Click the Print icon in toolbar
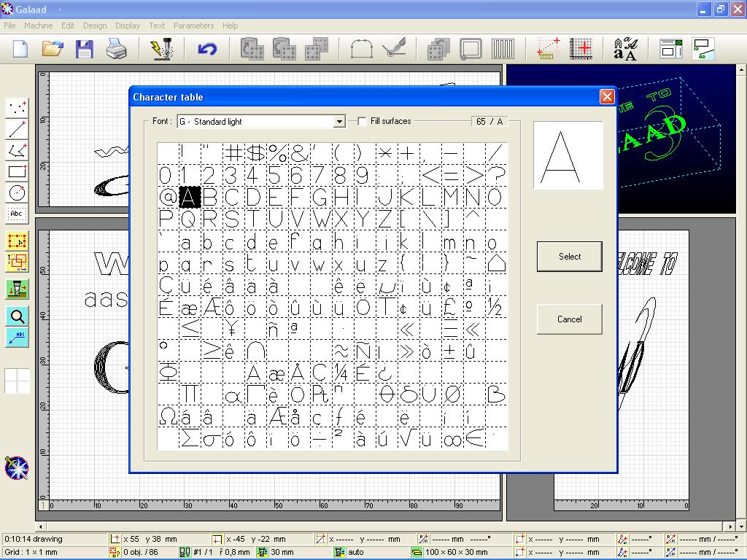 117,49
